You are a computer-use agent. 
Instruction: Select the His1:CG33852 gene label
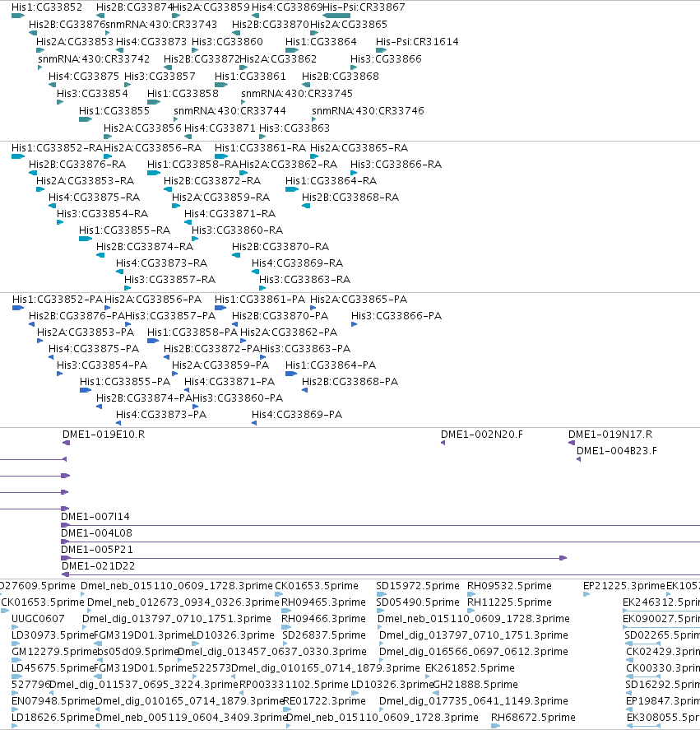pos(47,7)
